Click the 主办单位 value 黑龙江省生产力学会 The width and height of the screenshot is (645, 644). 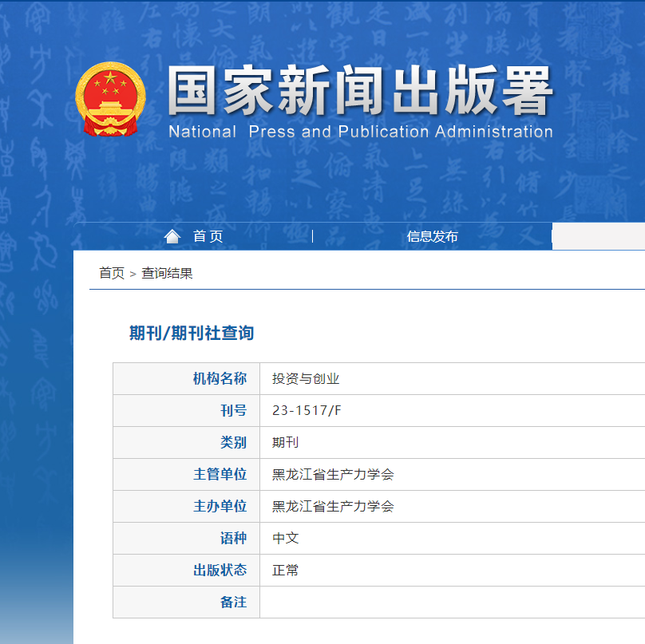pyautogui.click(x=333, y=507)
